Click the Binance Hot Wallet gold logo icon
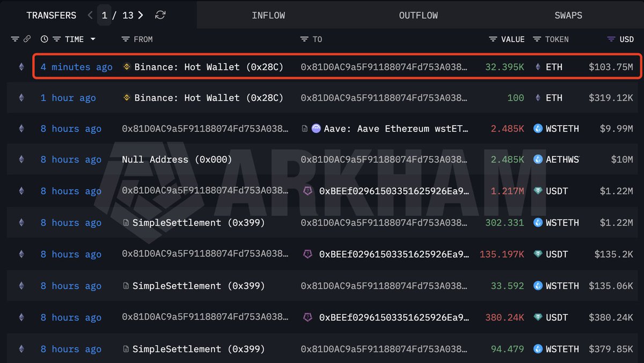 [127, 67]
